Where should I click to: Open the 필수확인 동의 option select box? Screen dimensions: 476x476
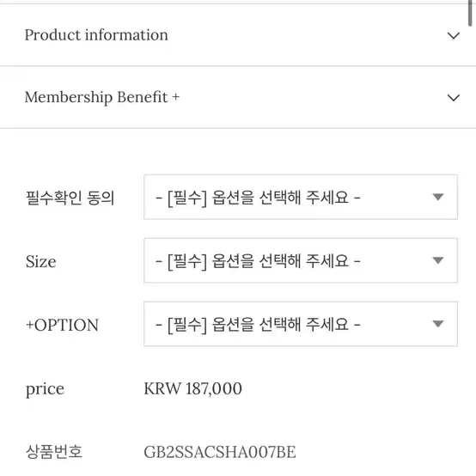click(301, 197)
